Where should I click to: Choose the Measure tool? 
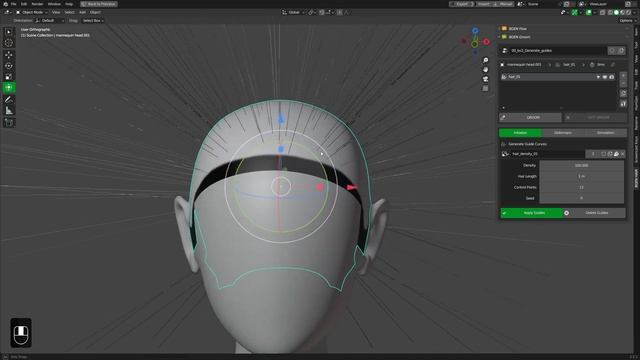[9, 111]
